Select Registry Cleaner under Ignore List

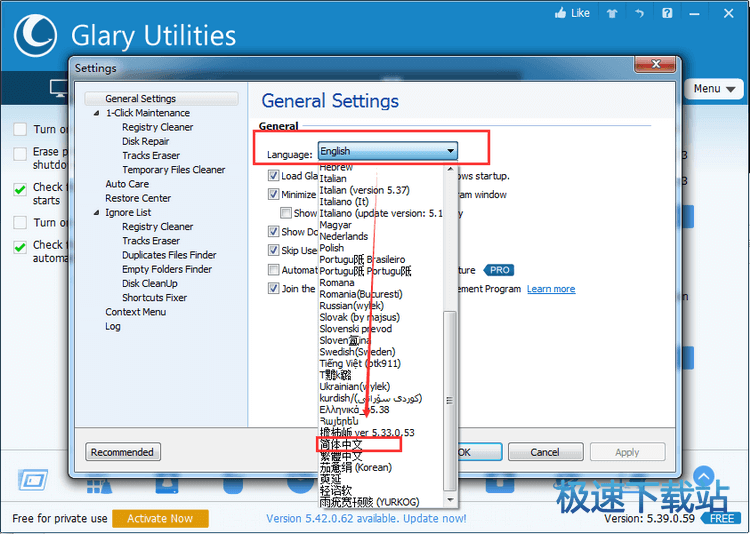click(157, 227)
